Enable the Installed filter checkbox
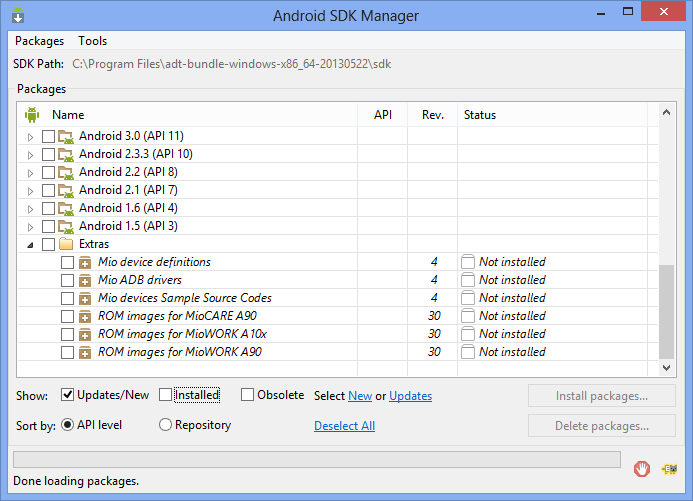Image resolution: width=693 pixels, height=501 pixels. [x=165, y=395]
